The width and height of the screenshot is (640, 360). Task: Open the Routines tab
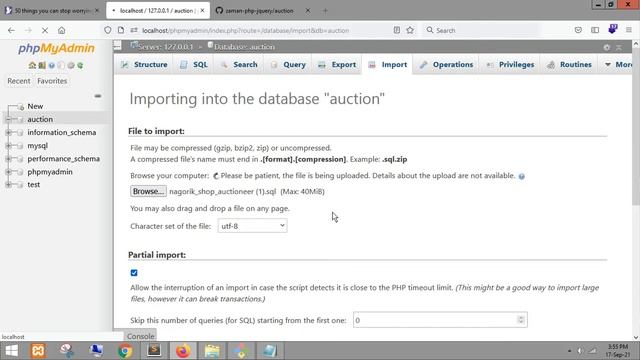tap(569, 64)
